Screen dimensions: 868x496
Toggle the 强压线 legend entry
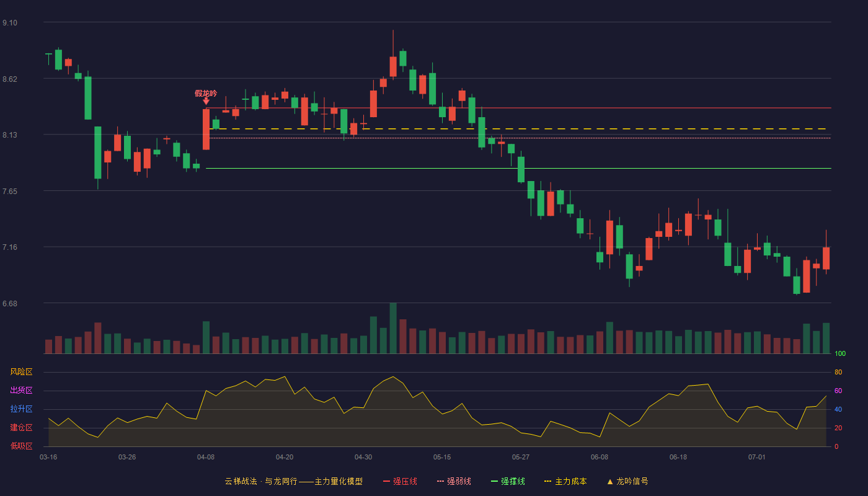pyautogui.click(x=400, y=481)
